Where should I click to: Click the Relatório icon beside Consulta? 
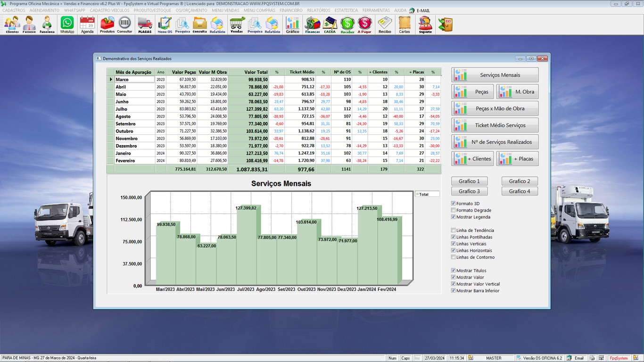(217, 25)
